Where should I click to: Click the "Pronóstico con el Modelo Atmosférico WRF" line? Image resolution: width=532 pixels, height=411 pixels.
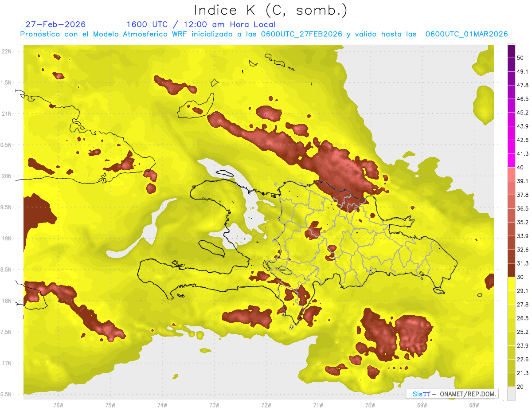point(264,34)
